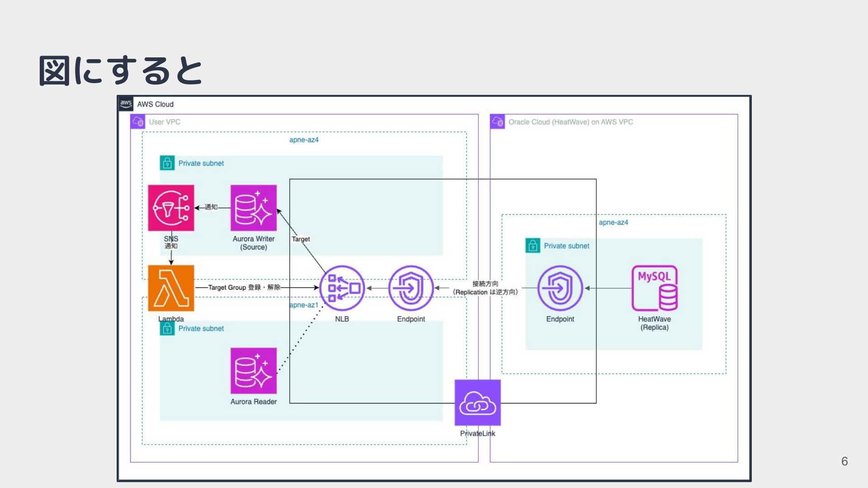868x488 pixels.
Task: Click the slide title '図にすると'
Action: pyautogui.click(x=120, y=70)
